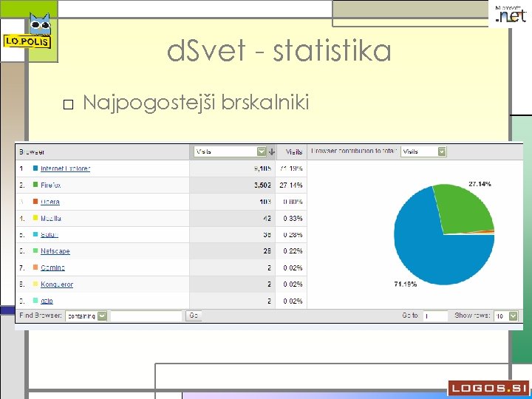Screen dimensions: 532x399
Task: Open the Show rows dropdown
Action: [x=506, y=316]
